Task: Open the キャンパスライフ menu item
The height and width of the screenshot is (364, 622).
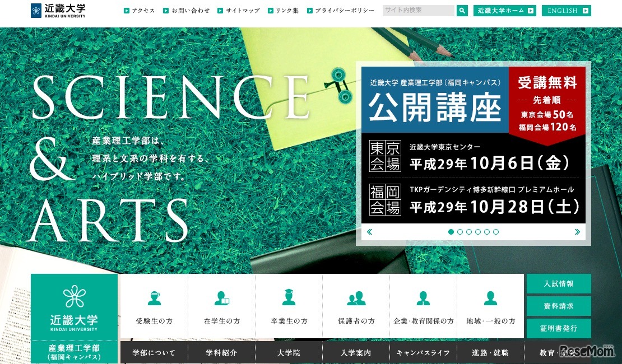Action: 423,353
